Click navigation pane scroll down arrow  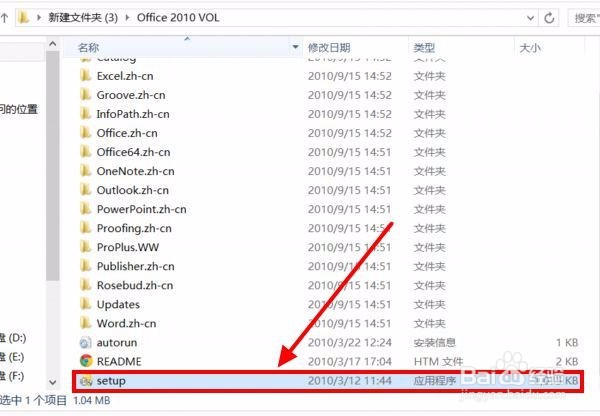click(x=53, y=382)
